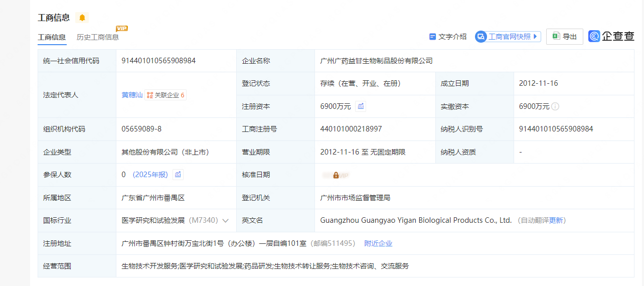Image resolution: width=644 pixels, height=286 pixels.
Task: Switch to 历史工商信息 tab
Action: pyautogui.click(x=98, y=37)
